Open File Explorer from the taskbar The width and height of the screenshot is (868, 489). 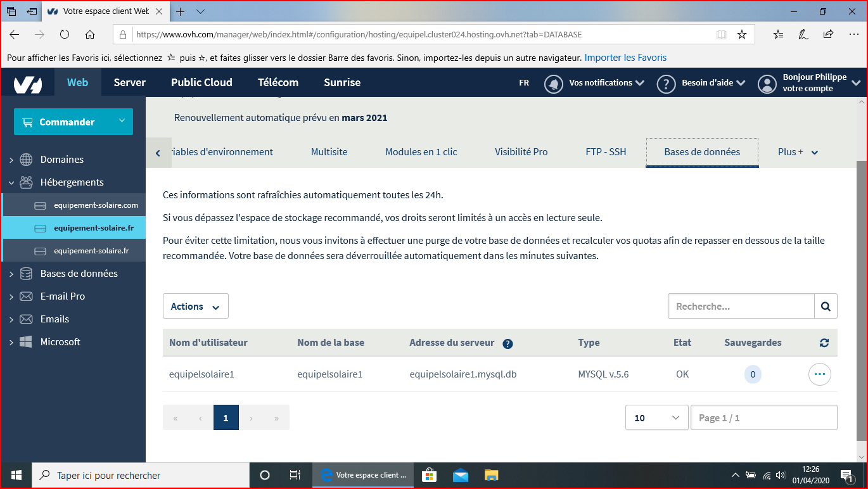[x=492, y=475]
